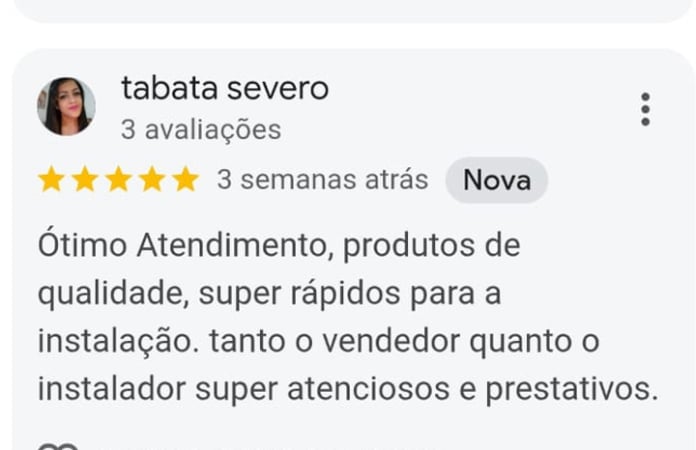Tap the "Nova" badge
Screen dimensions: 696x450
click(496, 180)
